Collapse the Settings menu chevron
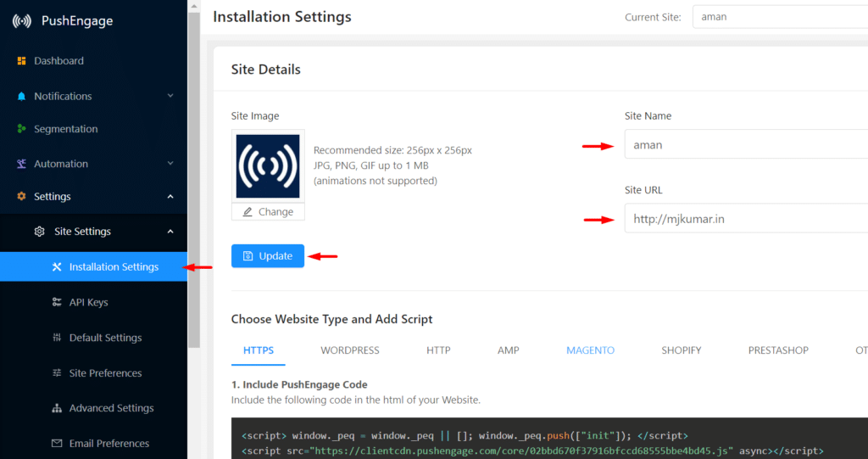Image resolution: width=868 pixels, height=459 pixels. pyautogui.click(x=170, y=196)
